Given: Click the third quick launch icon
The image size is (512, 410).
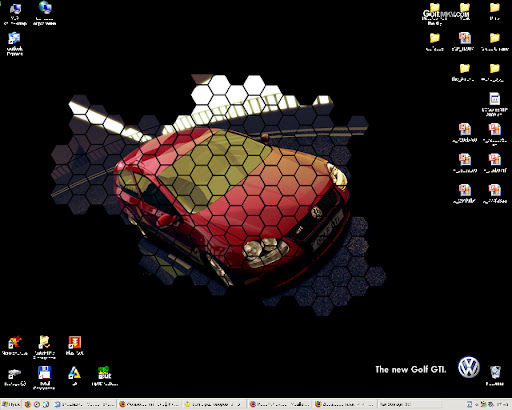Looking at the screenshot, I should point(46,404).
